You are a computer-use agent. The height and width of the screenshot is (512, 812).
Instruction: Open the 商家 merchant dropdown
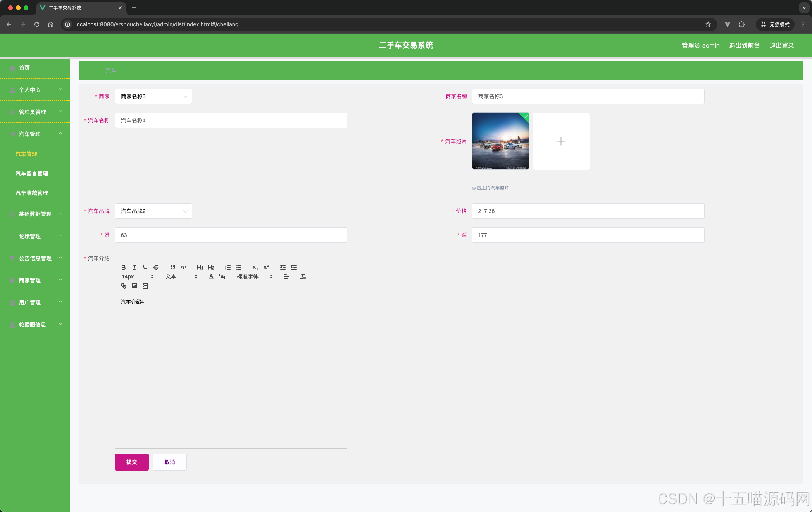[153, 96]
